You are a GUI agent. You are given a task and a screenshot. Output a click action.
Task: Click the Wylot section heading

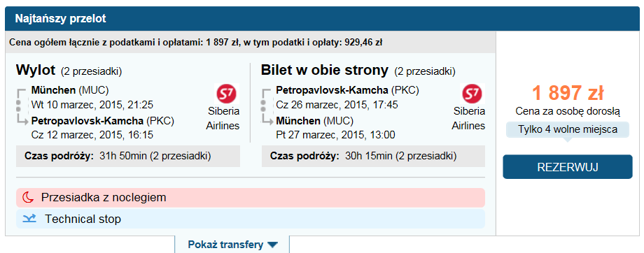(35, 70)
